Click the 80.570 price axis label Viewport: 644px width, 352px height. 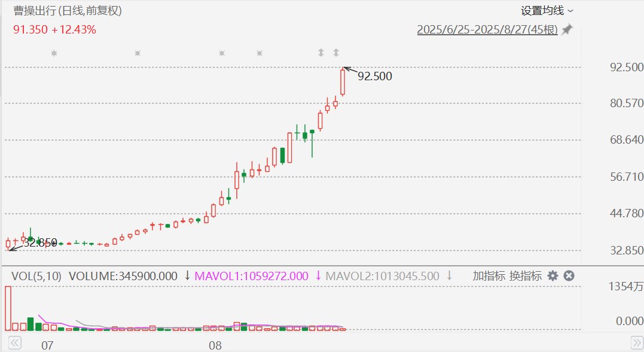tap(627, 103)
